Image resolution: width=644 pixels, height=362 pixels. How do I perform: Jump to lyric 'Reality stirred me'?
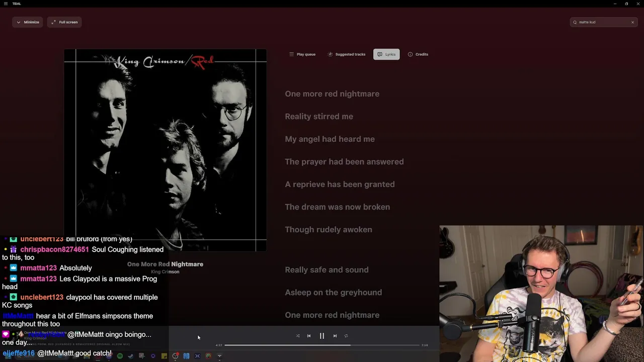tap(319, 117)
